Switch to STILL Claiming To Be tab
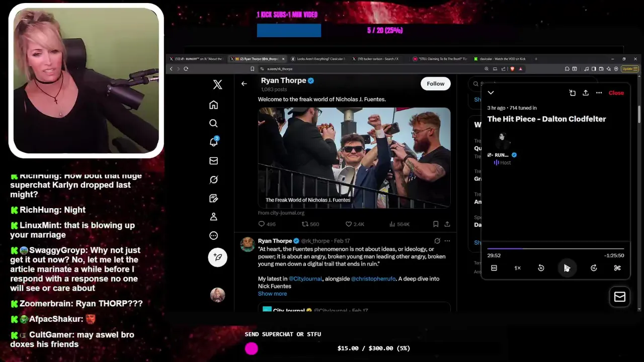The image size is (644, 362). [440, 59]
